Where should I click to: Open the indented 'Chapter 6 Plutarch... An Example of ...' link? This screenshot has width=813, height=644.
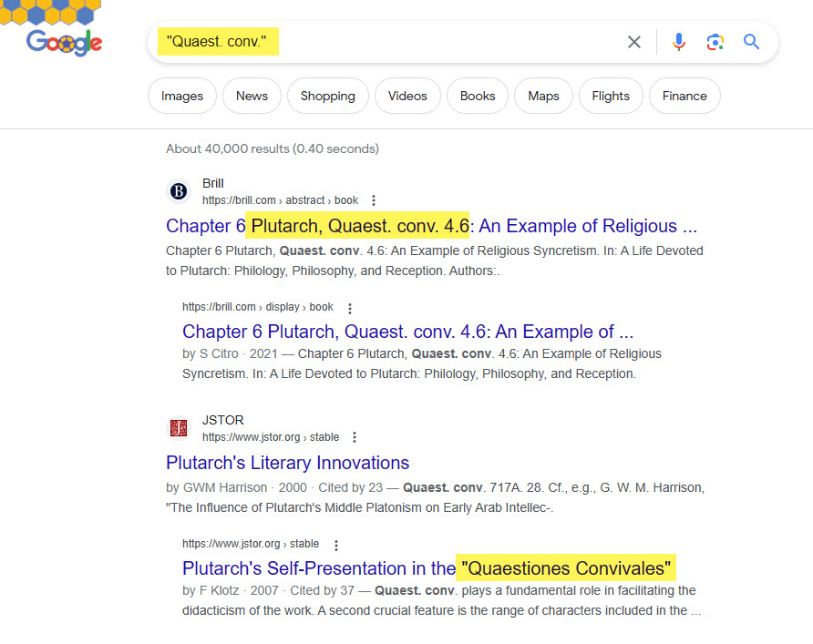point(407,332)
